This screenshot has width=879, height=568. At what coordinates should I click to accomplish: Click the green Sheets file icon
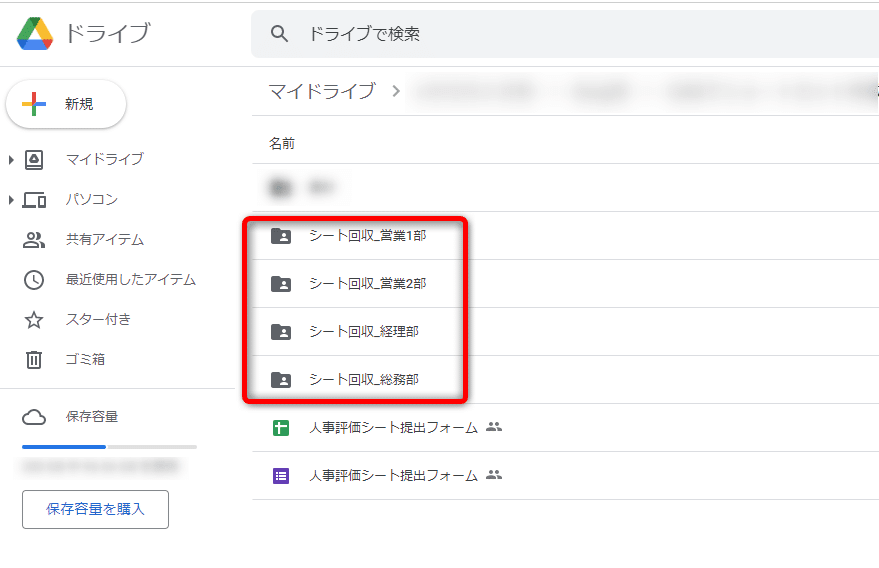point(281,428)
